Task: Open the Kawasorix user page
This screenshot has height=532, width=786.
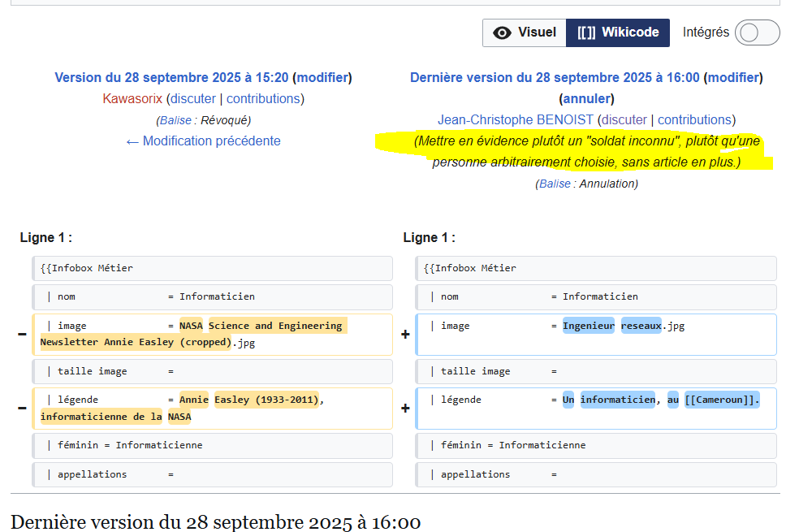Action: [132, 99]
